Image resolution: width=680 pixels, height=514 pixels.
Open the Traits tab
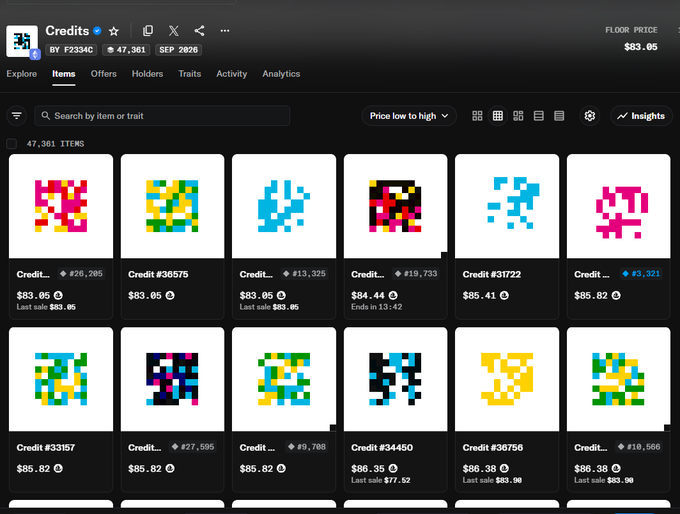pyautogui.click(x=190, y=74)
